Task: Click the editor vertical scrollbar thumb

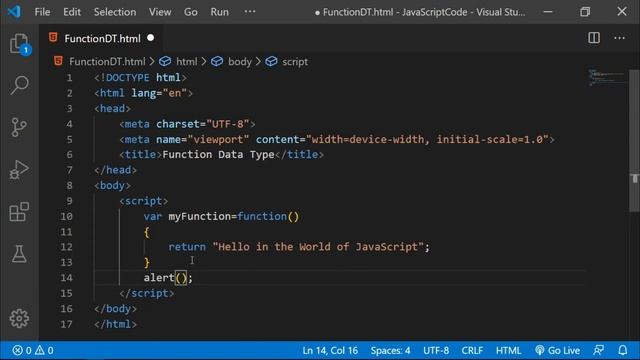Action: [634, 141]
